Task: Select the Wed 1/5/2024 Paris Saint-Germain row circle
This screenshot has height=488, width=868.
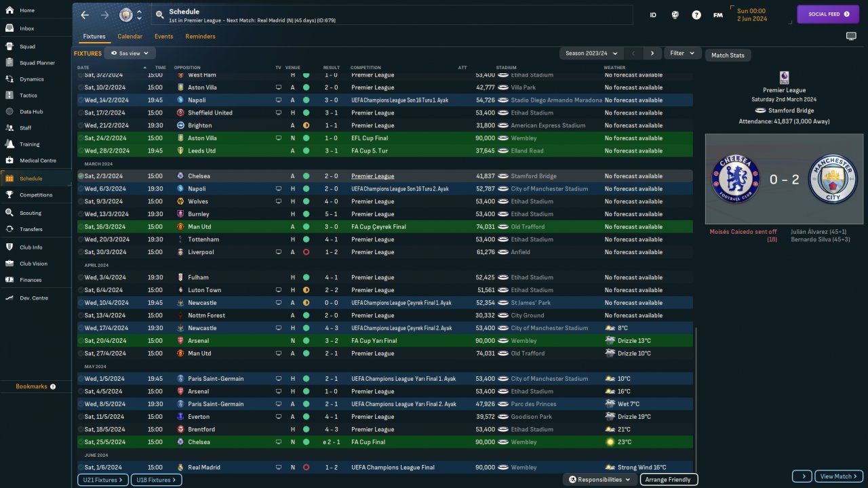Action: tap(81, 379)
